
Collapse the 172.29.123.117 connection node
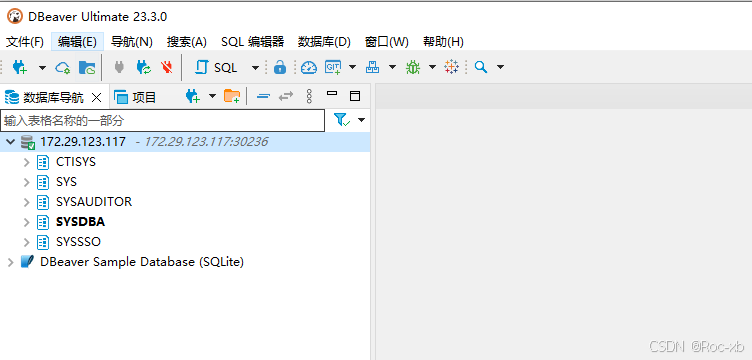11,142
